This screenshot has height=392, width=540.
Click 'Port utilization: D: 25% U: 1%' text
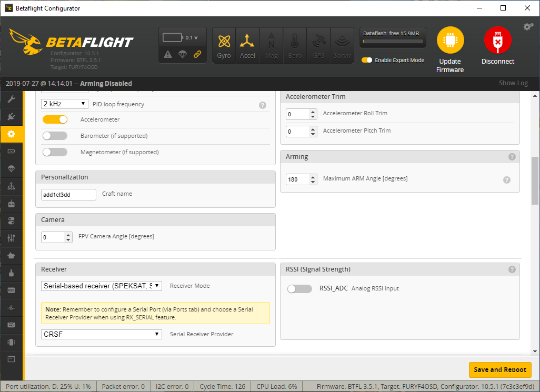pos(48,387)
